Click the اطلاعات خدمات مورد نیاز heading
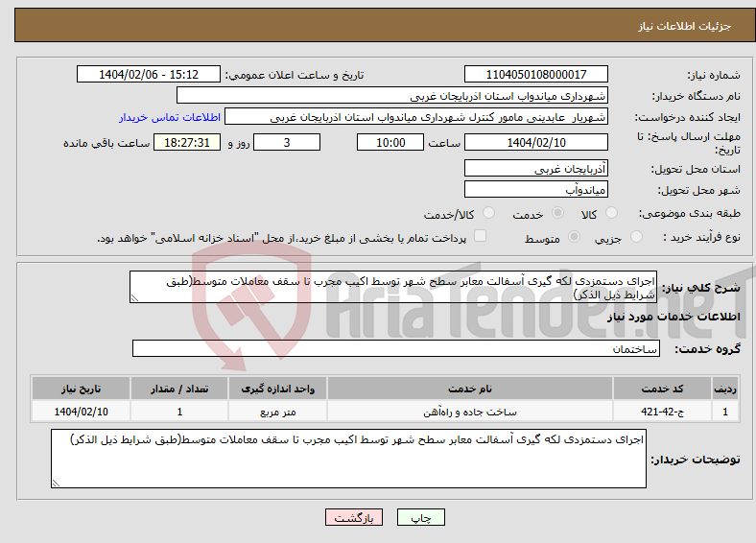The image size is (756, 543). [673, 317]
